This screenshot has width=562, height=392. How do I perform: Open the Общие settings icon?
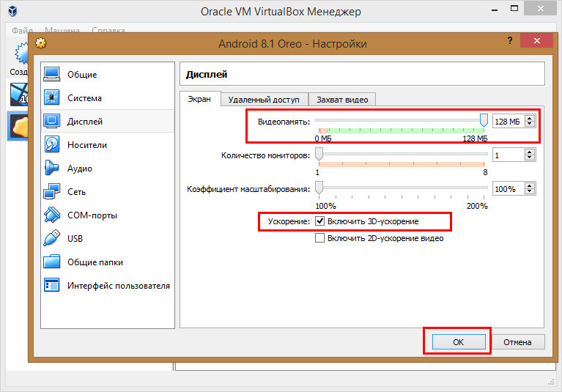[x=52, y=74]
